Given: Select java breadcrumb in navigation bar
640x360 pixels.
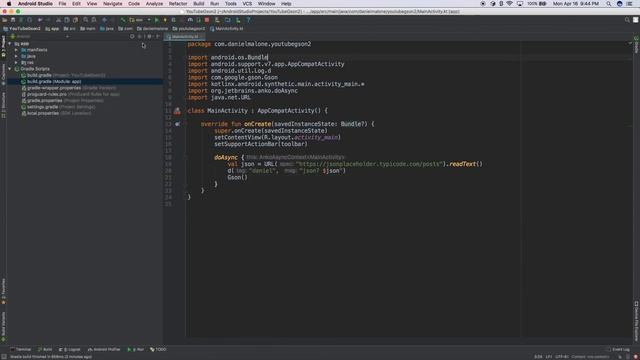Looking at the screenshot, I should [x=107, y=29].
